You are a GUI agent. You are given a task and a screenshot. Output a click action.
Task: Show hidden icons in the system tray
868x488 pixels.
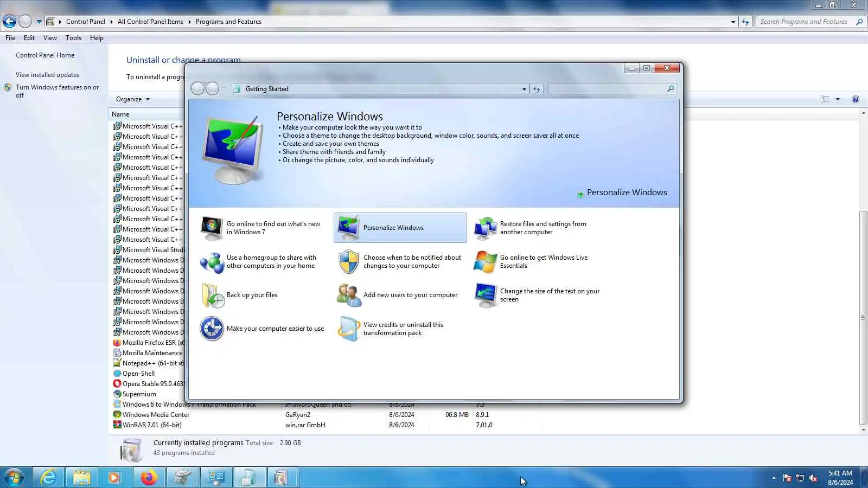[774, 478]
